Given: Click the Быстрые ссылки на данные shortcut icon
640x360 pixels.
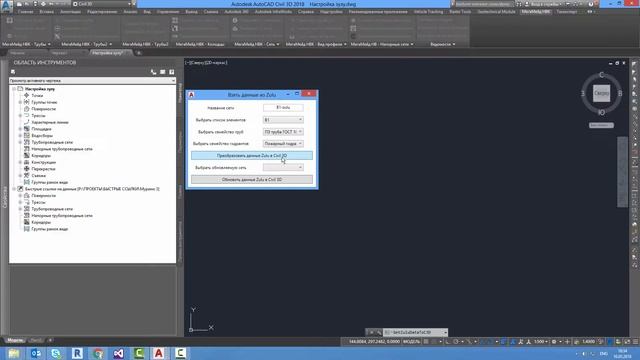Looking at the screenshot, I should pos(20,189).
